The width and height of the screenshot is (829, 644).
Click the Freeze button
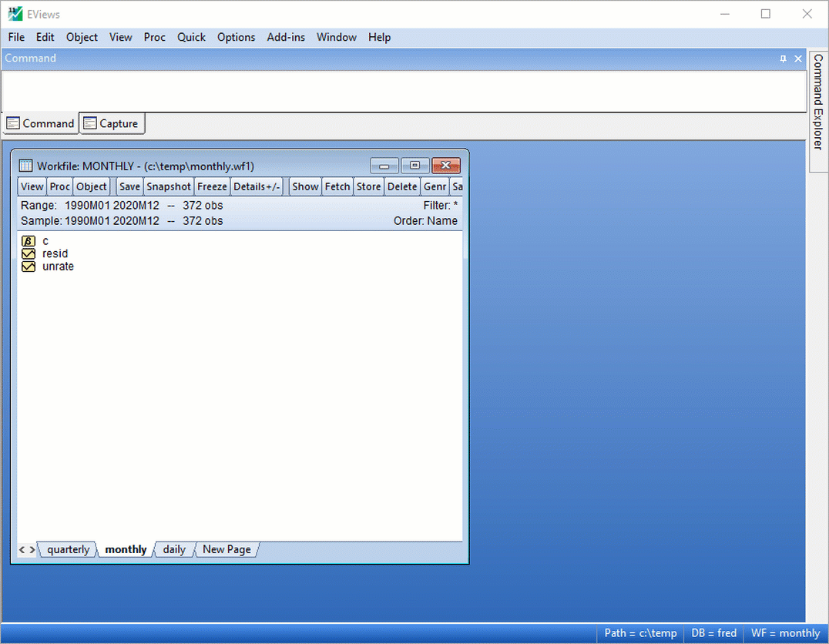(212, 186)
